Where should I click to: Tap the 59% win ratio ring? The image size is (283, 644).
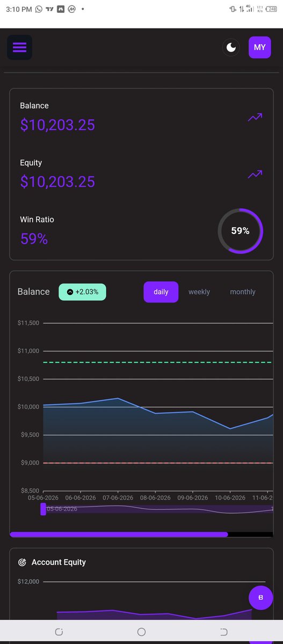point(241,231)
